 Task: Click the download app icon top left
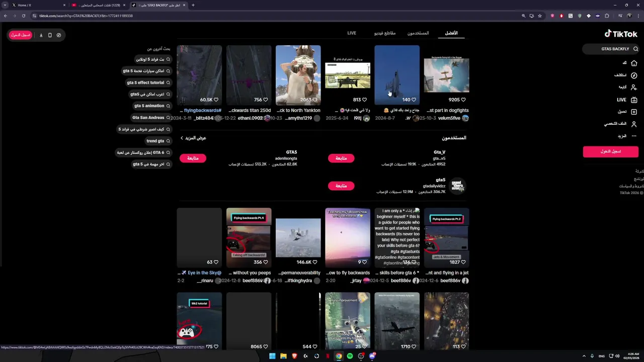click(x=41, y=35)
